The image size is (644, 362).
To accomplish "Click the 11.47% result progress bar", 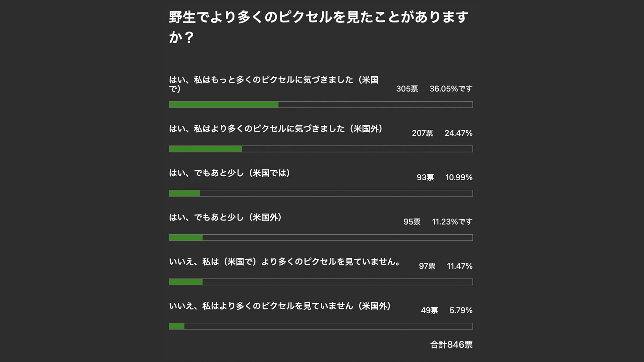I will [321, 282].
